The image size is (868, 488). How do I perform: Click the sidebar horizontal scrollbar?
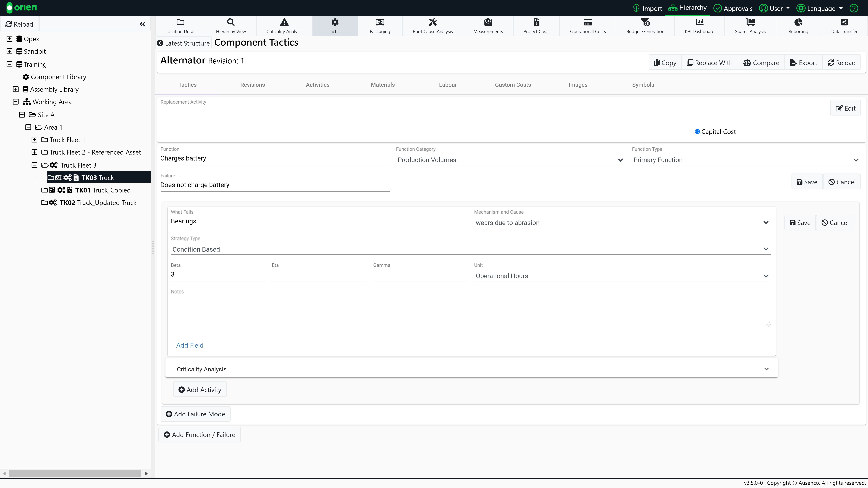click(x=75, y=473)
